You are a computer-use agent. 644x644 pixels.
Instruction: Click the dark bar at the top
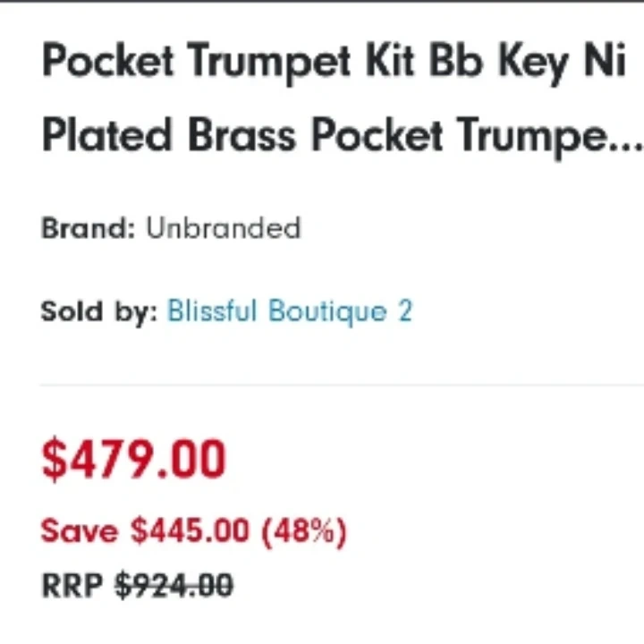coord(322,2)
